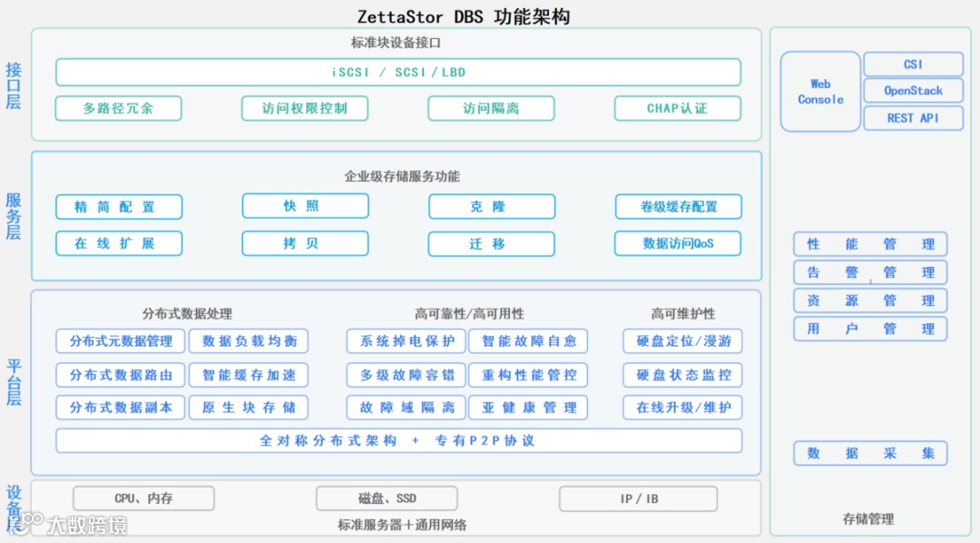Click the 存储管理 caption

[868, 518]
